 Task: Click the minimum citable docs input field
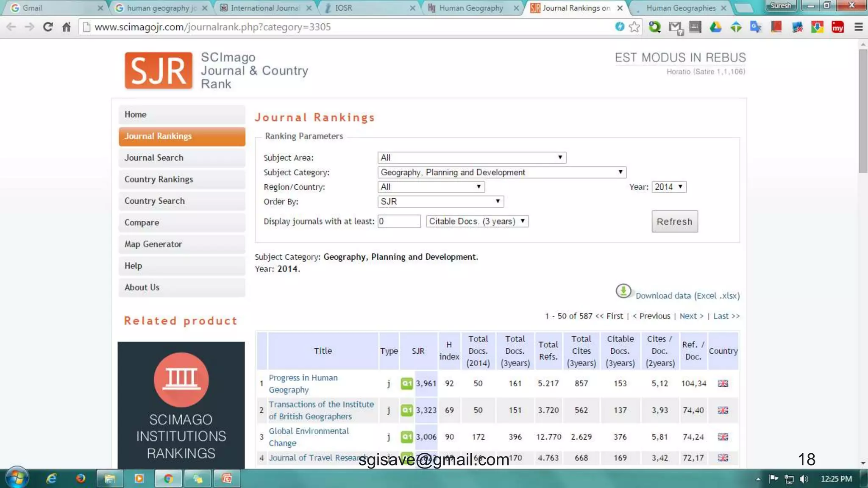tap(399, 221)
